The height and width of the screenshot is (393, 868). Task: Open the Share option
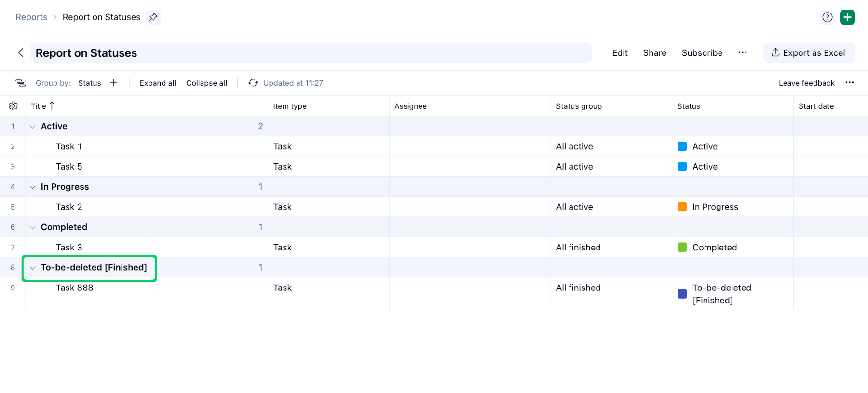click(654, 53)
